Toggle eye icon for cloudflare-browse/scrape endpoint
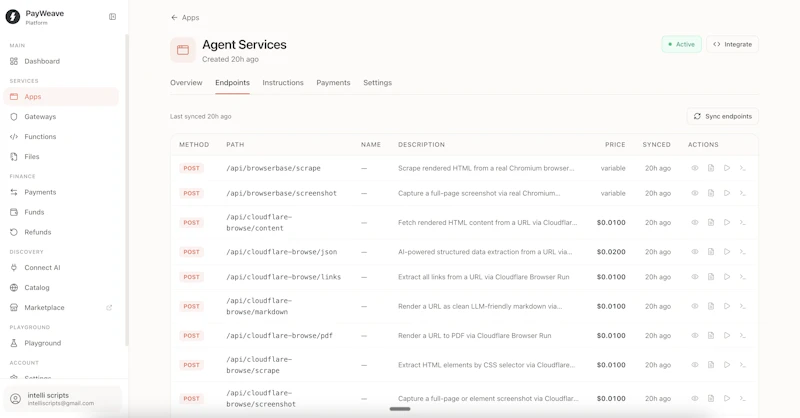The height and width of the screenshot is (418, 800). (x=695, y=365)
